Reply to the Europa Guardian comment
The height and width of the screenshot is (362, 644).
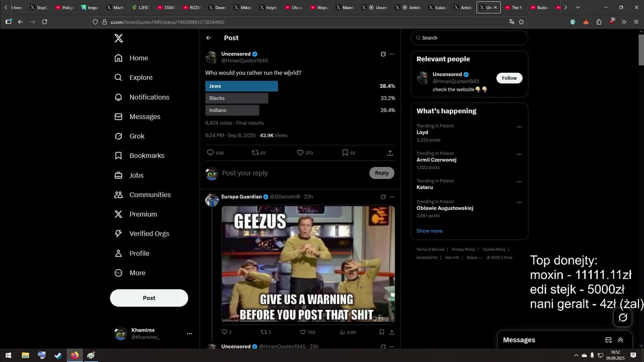point(226,332)
